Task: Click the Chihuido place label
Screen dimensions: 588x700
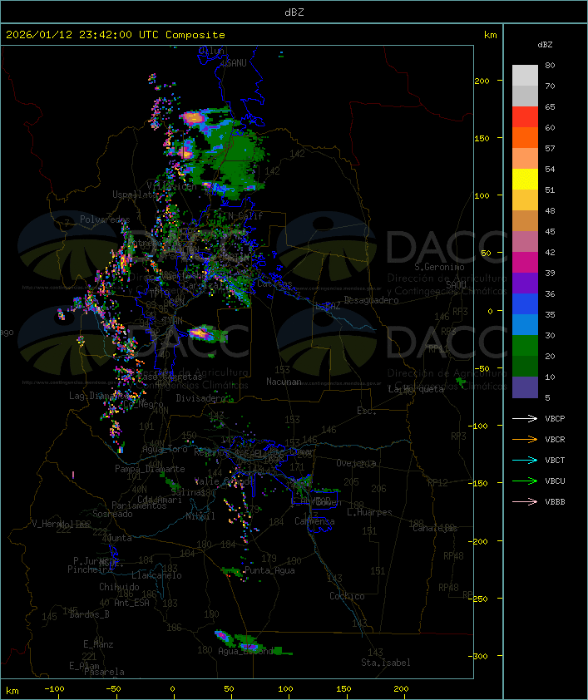Action: tap(119, 587)
